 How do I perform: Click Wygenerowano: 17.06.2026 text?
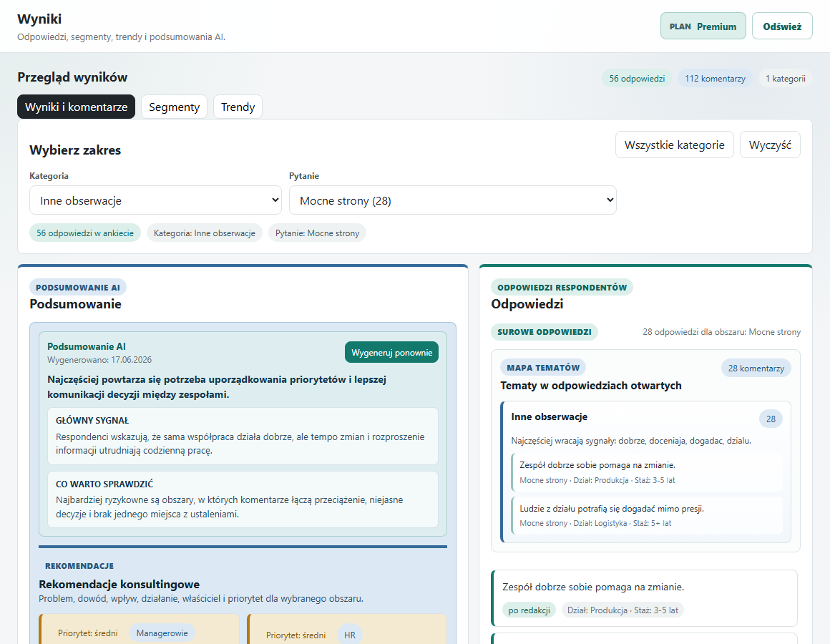coord(99,360)
